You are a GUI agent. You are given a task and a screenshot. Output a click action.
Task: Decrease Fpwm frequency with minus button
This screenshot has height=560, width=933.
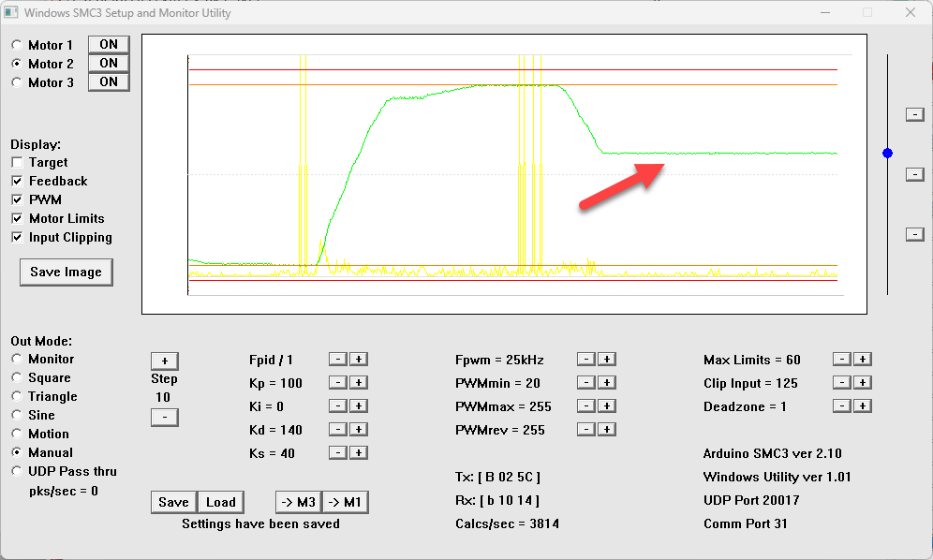tap(585, 360)
